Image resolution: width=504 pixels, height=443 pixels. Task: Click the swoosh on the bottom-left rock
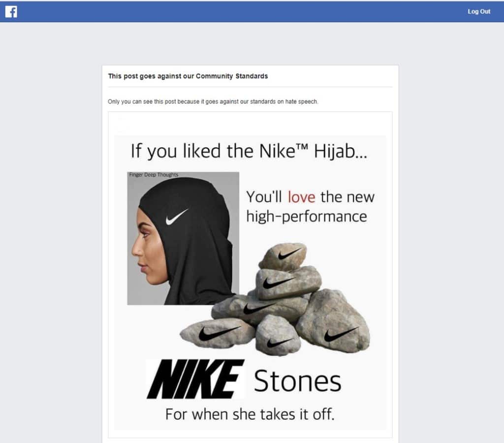pos(219,333)
